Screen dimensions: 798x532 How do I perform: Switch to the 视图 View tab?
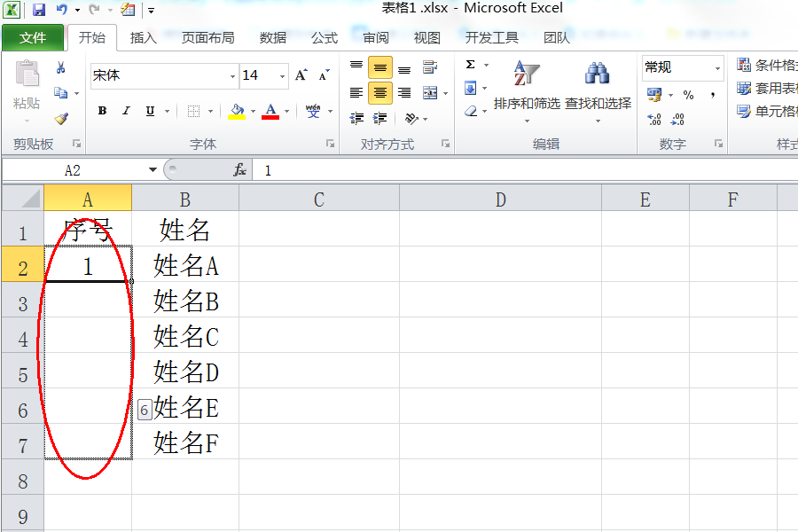[x=426, y=37]
